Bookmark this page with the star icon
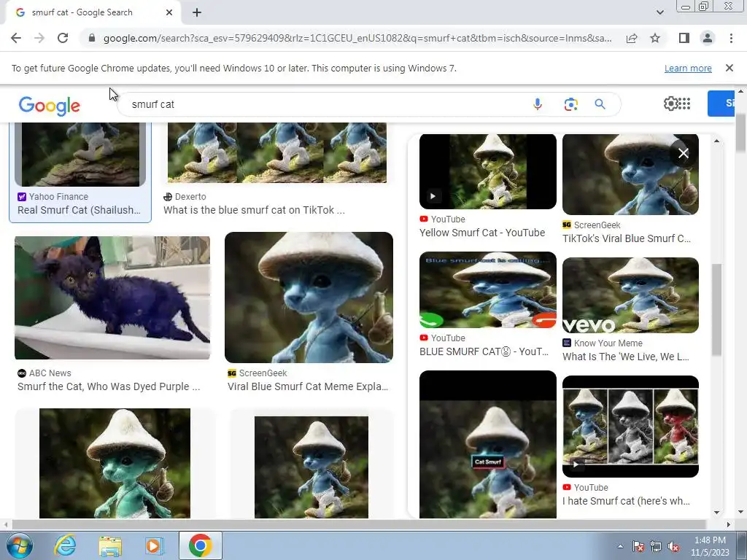Viewport: 747px width, 560px height. [655, 38]
